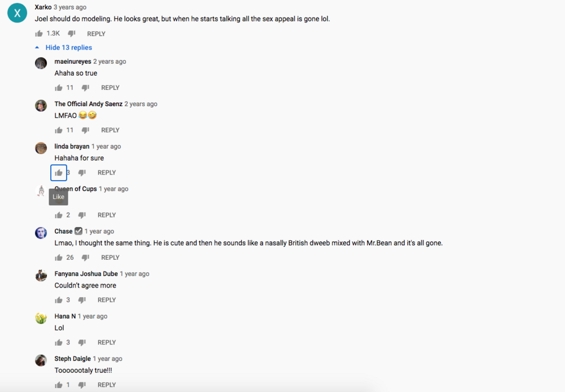The height and width of the screenshot is (392, 565).
Task: Click maeinureyes' profile picture
Action: pos(41,63)
